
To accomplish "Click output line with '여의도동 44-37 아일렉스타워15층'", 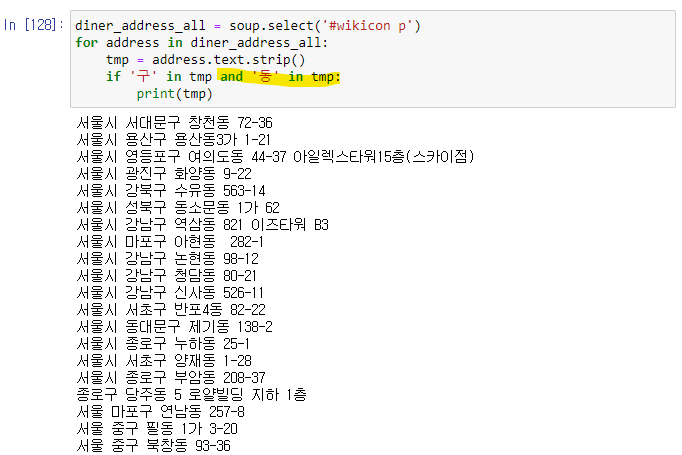I will pos(275,157).
